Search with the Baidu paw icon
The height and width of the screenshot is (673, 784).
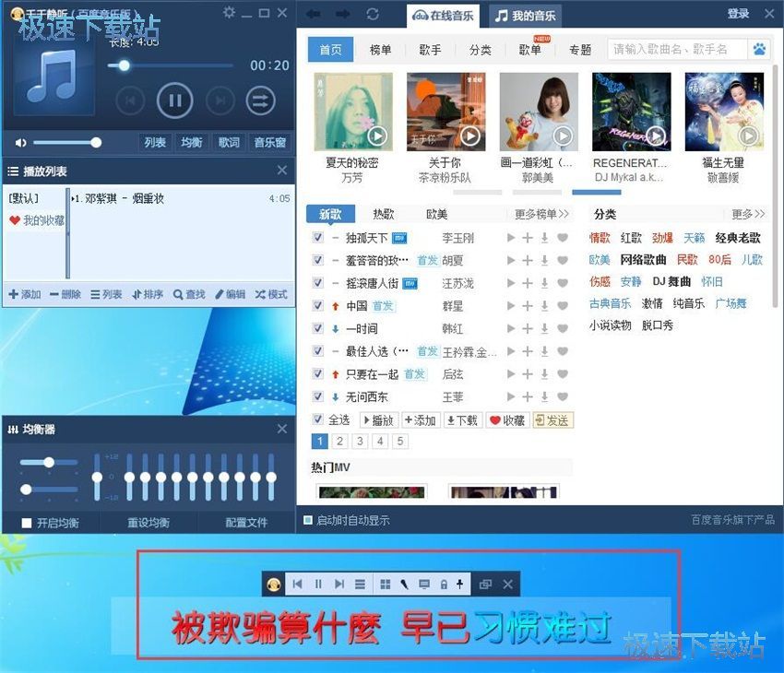(759, 49)
